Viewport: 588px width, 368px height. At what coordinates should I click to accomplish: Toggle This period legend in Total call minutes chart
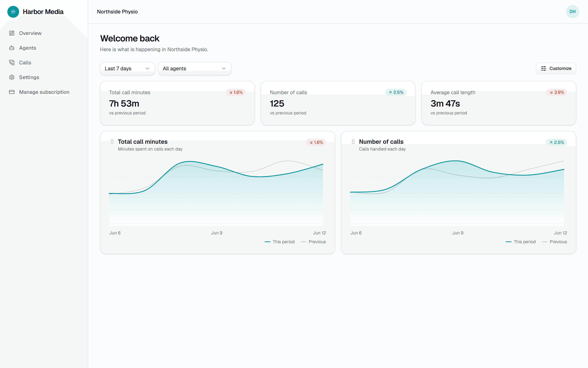[x=279, y=242]
